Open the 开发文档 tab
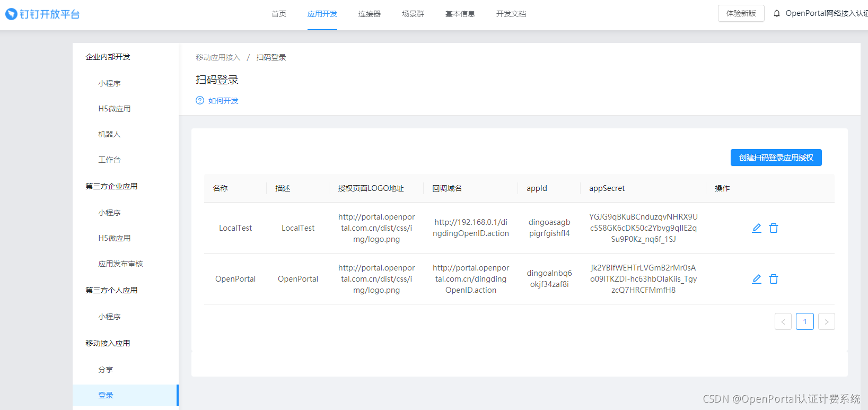 pyautogui.click(x=511, y=14)
